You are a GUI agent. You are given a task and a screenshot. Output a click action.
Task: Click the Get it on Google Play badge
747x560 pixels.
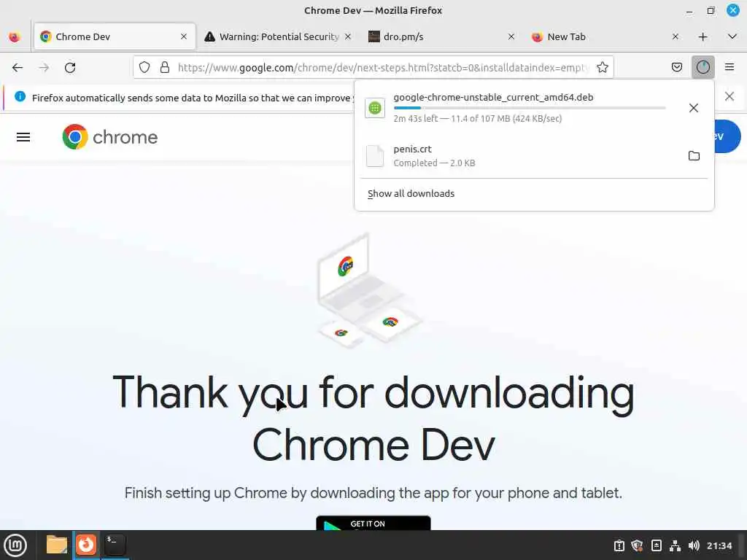[373, 523]
